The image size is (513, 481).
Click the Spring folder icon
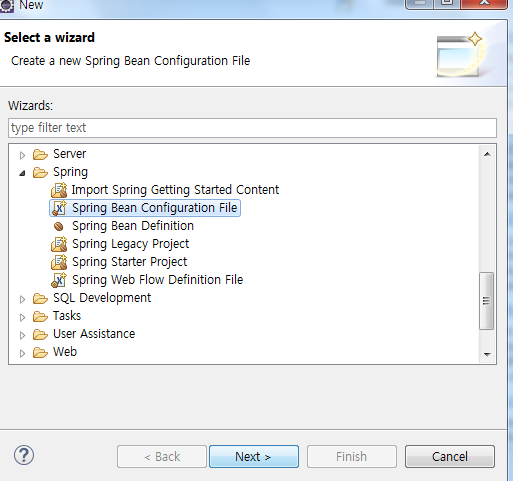click(40, 172)
